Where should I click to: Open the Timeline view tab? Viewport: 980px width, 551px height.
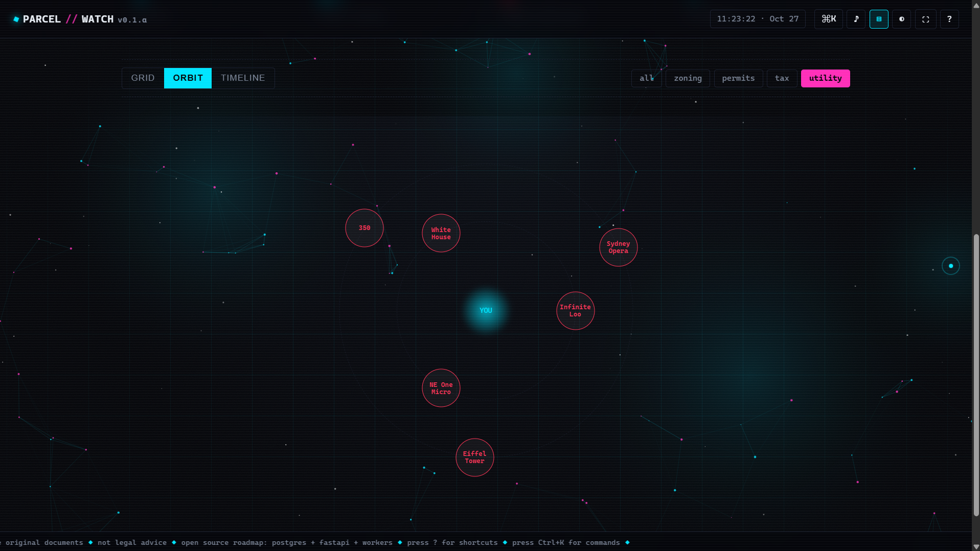click(243, 78)
